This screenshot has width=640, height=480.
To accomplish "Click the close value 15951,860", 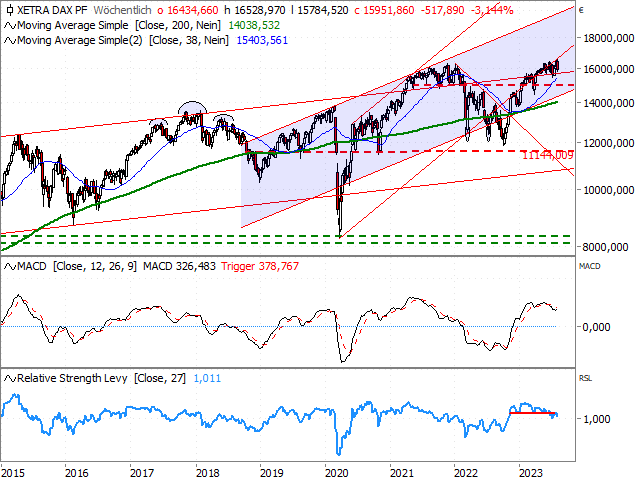I will (x=389, y=10).
